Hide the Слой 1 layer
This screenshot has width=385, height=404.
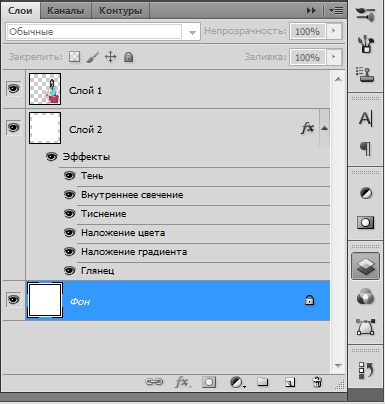click(x=13, y=89)
